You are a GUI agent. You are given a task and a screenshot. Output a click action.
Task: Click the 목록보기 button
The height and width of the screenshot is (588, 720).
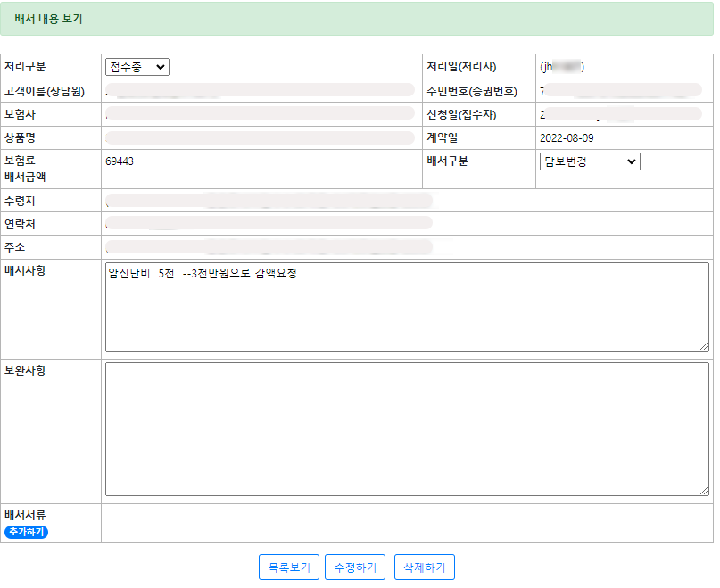(288, 567)
